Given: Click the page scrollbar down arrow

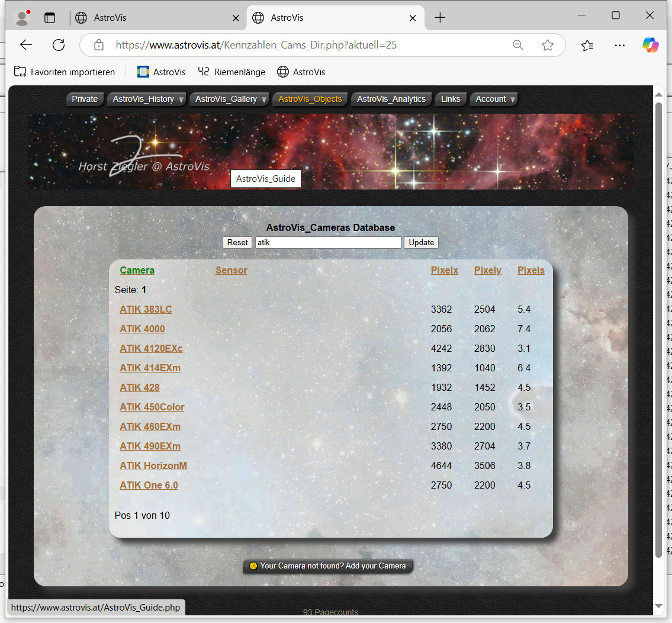Looking at the screenshot, I should coord(659,606).
